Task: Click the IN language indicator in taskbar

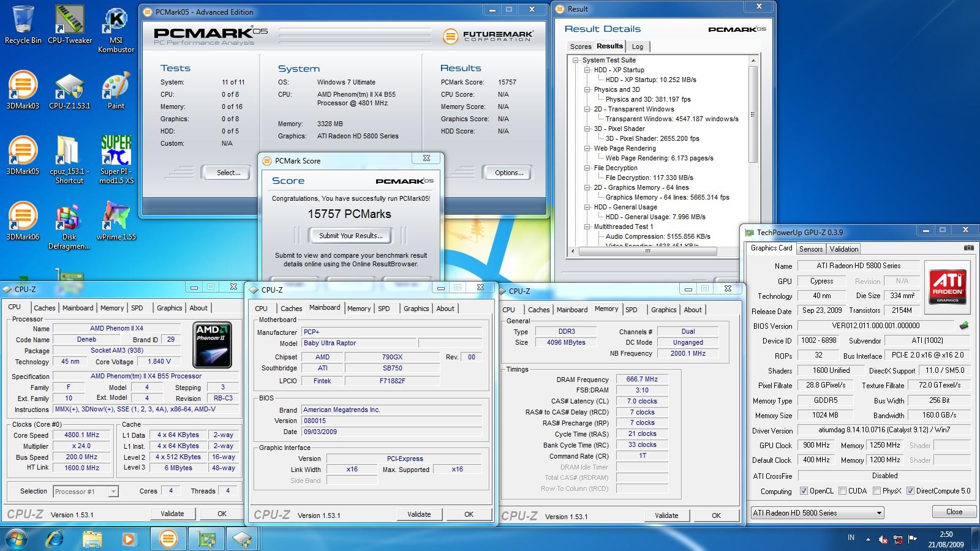Action: 851,538
